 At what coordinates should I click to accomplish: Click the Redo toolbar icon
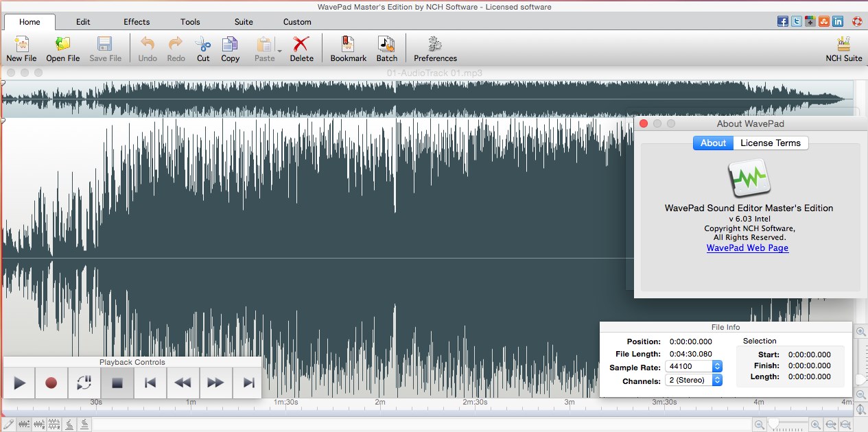pos(176,50)
